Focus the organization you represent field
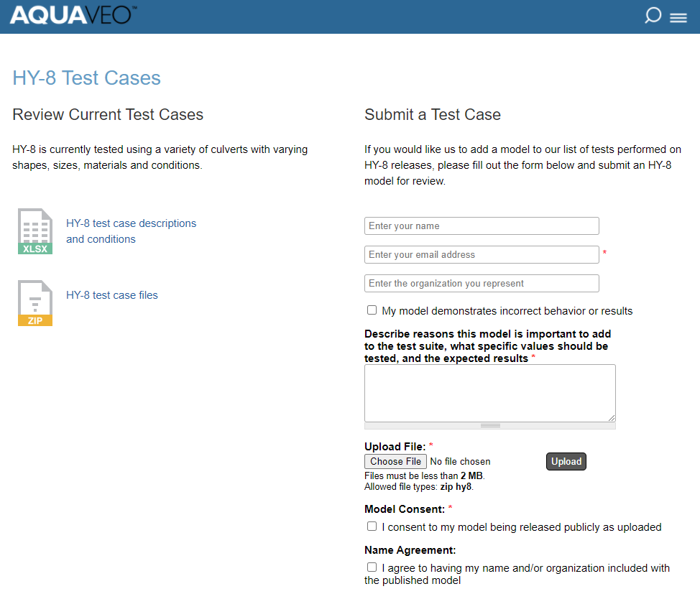This screenshot has width=700, height=594. pos(482,284)
